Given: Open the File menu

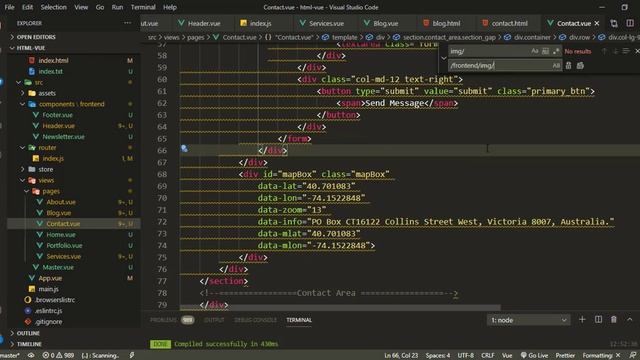Looking at the screenshot, I should pos(9,7).
